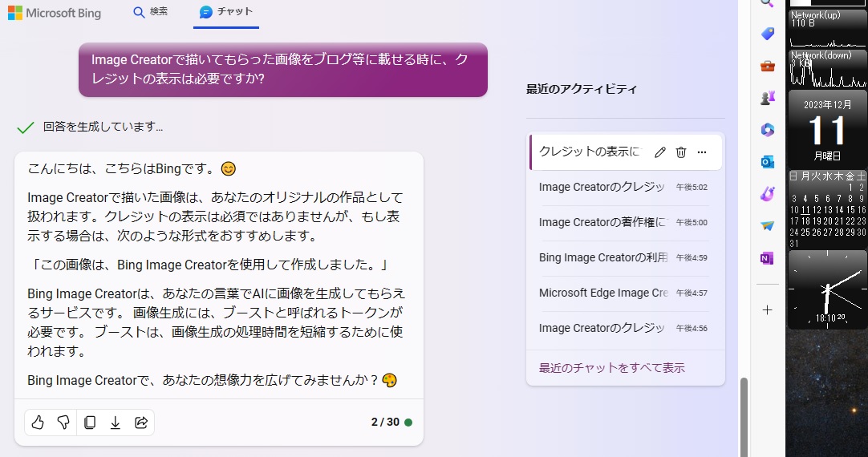This screenshot has width=868, height=457.
Task: Open the Image Creator sidebar icon
Action: coord(767,194)
